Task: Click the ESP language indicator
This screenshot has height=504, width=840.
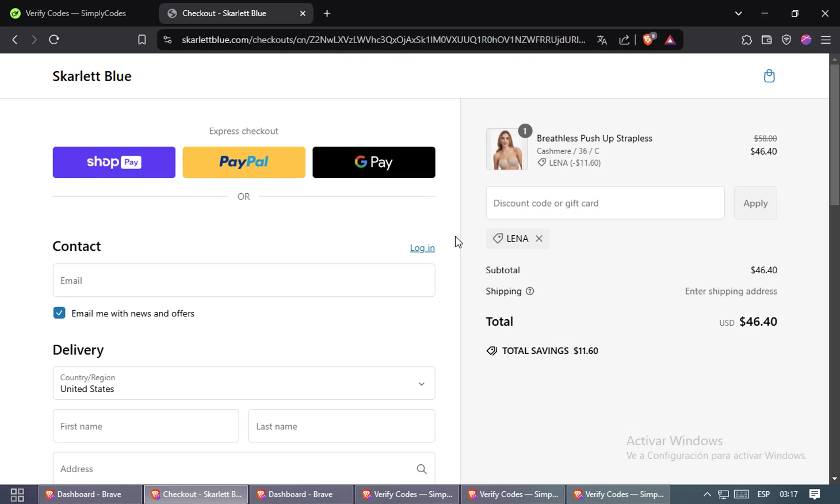Action: (x=763, y=494)
